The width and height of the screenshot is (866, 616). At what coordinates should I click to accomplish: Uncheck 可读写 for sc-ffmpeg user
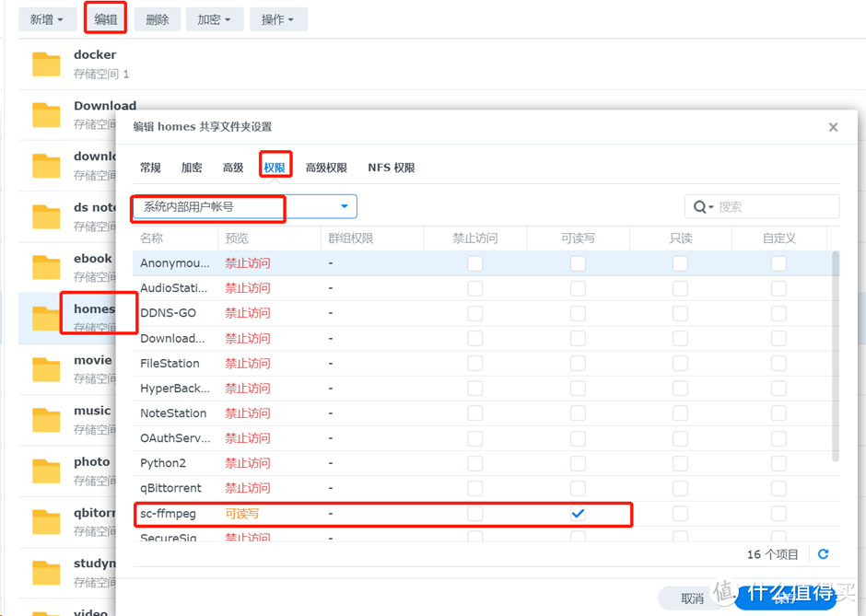tap(578, 514)
